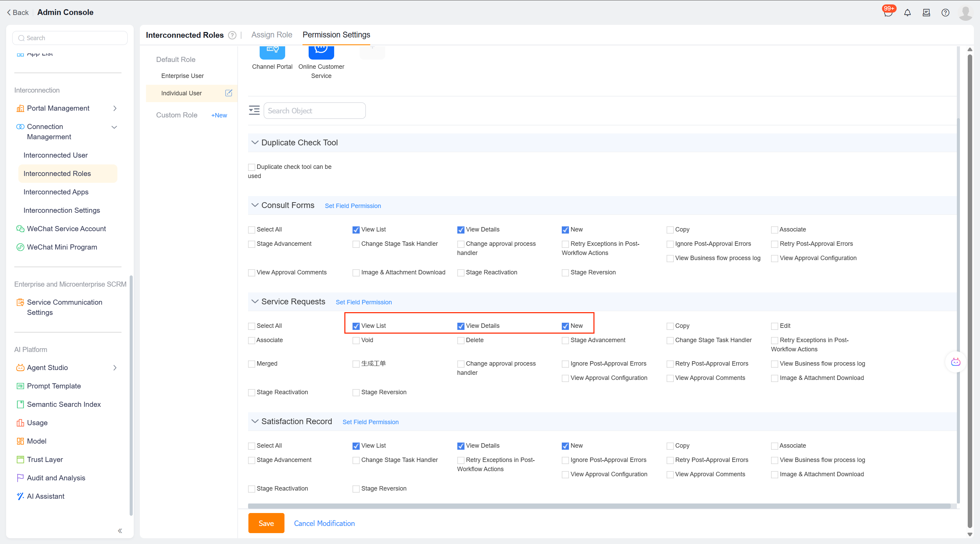Click the WeChat Service Account icon
The height and width of the screenshot is (544, 980).
click(x=20, y=229)
